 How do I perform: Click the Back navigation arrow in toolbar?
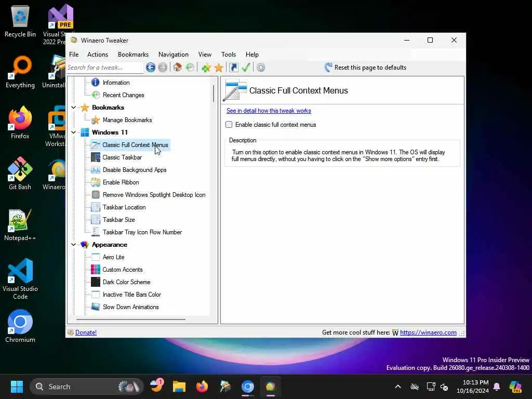click(x=150, y=68)
